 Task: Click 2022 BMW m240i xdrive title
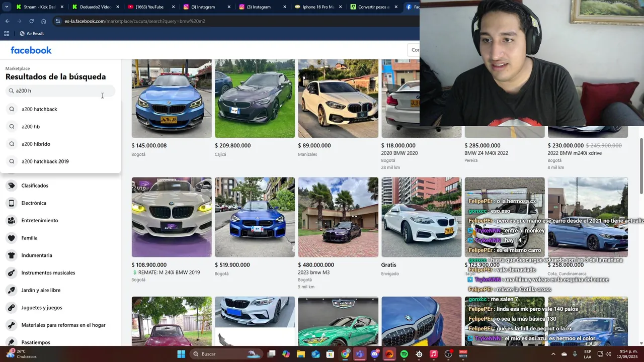(575, 153)
